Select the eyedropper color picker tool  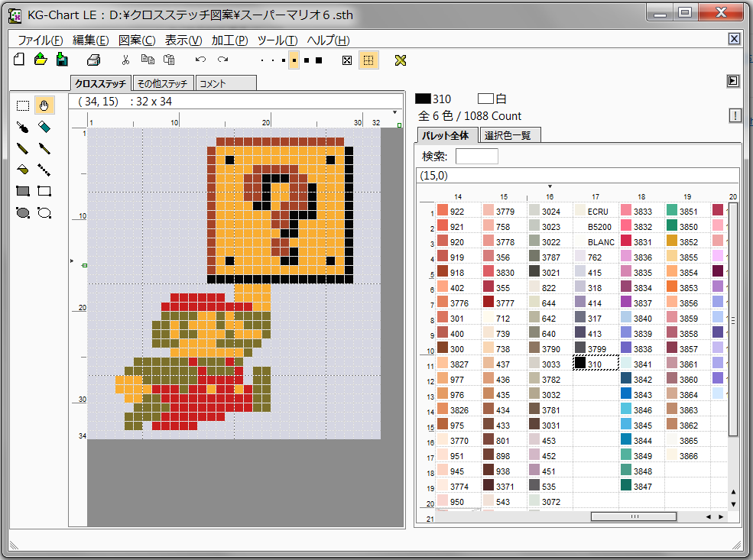coord(23,127)
